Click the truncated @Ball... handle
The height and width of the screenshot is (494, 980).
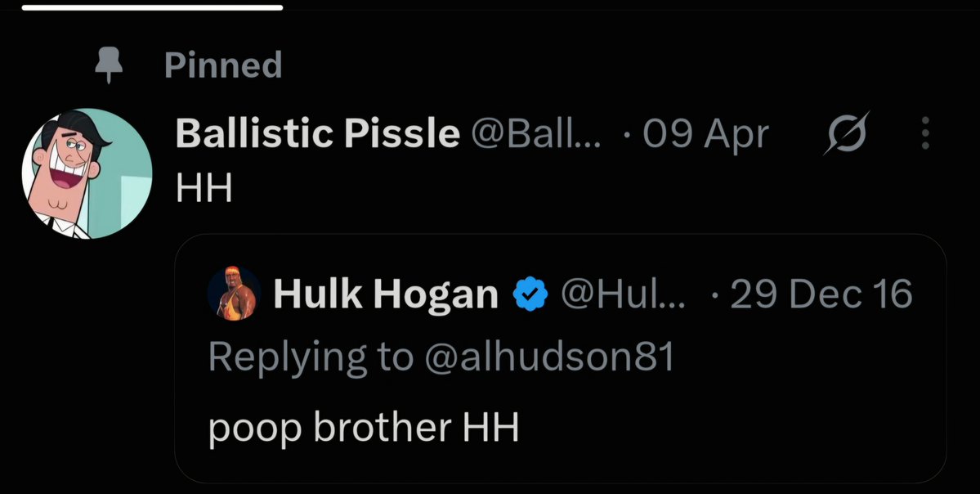click(536, 133)
